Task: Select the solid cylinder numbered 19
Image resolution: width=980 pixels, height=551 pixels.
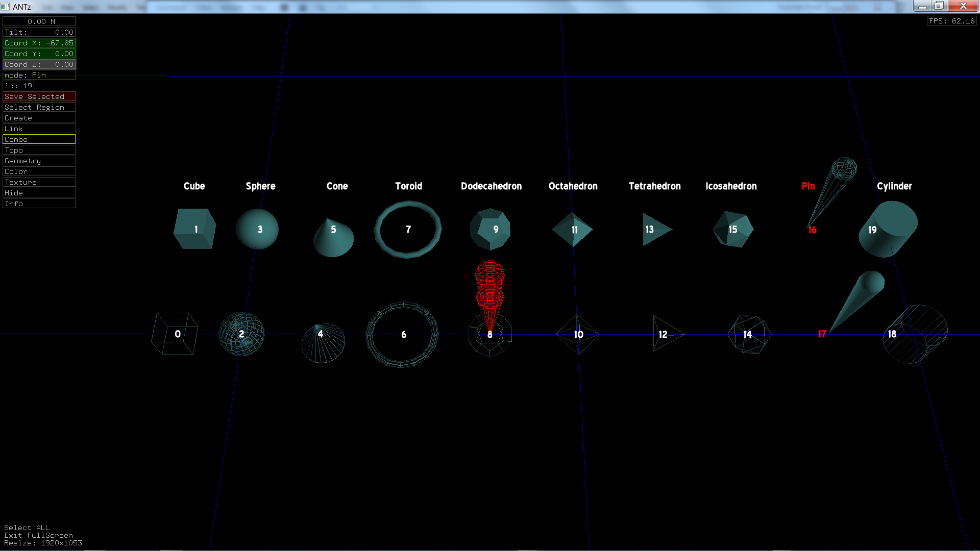Action: point(888,229)
